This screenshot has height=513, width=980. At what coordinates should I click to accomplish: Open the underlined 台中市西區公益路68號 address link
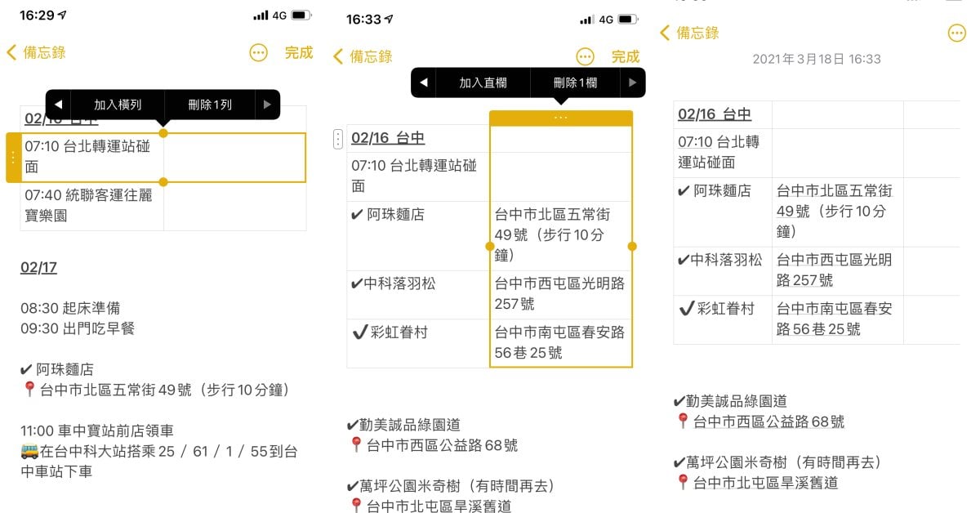point(768,422)
